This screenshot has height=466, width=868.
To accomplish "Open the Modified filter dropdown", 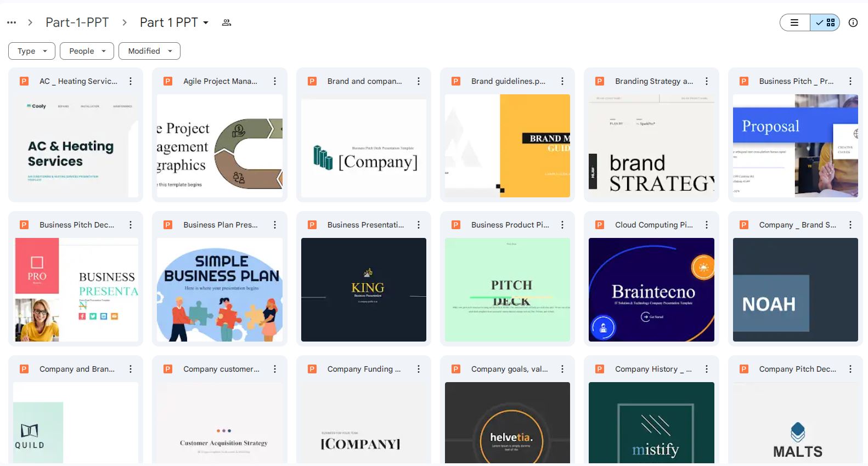I will (x=149, y=51).
